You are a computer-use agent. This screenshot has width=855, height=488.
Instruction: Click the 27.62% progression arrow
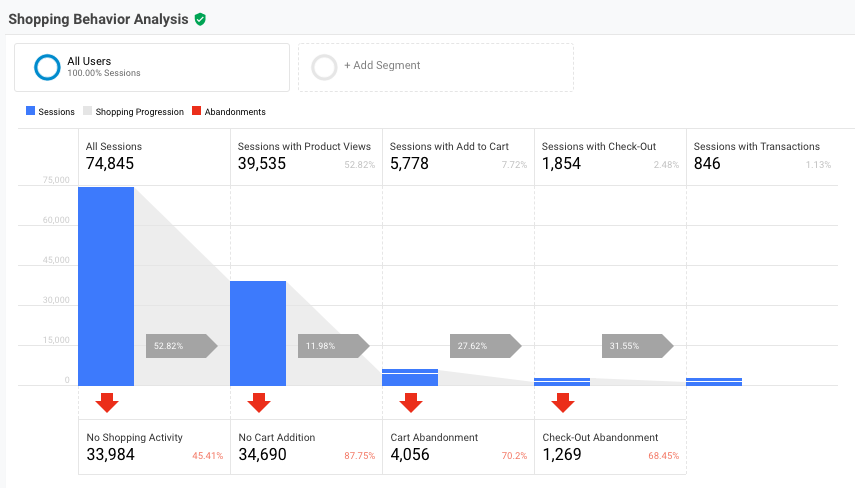point(485,346)
